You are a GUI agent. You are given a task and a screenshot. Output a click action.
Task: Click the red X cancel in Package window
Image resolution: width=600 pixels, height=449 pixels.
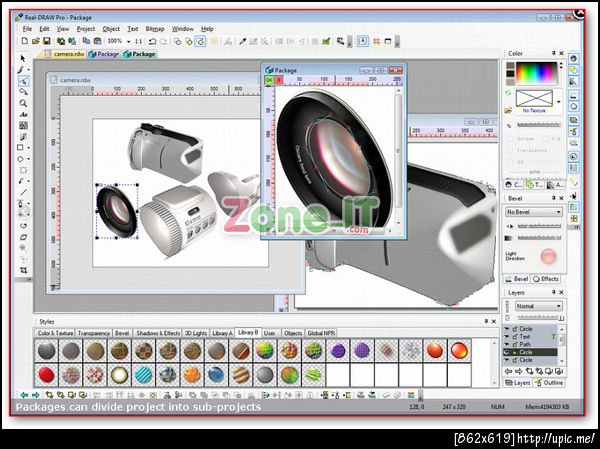(279, 80)
